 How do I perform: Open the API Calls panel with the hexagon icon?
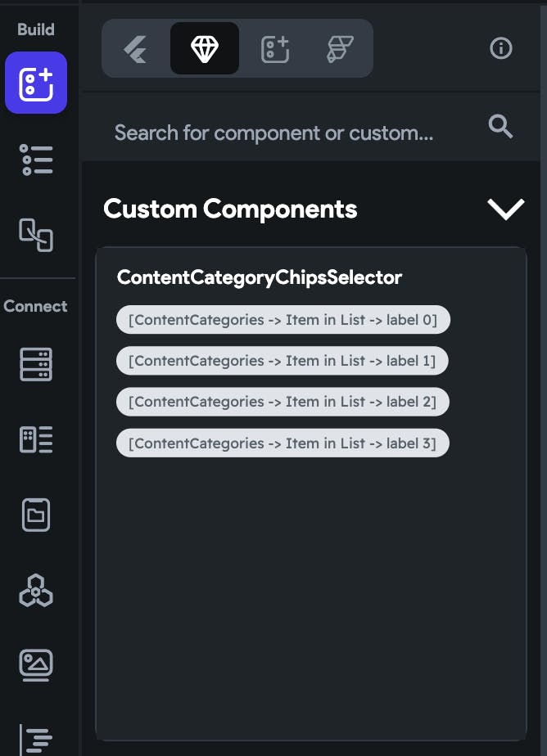coord(36,590)
